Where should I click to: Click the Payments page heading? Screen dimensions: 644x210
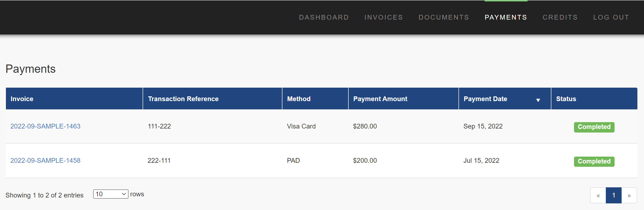point(30,69)
